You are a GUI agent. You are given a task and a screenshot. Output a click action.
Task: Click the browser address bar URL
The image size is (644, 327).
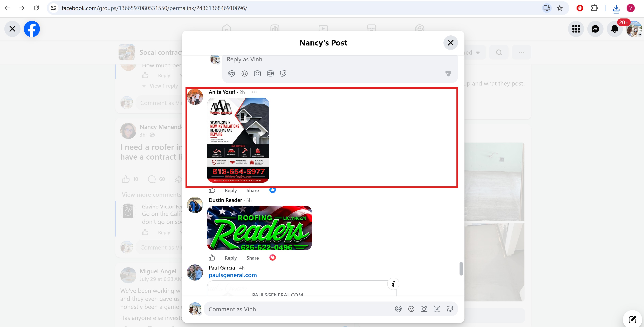coord(154,8)
